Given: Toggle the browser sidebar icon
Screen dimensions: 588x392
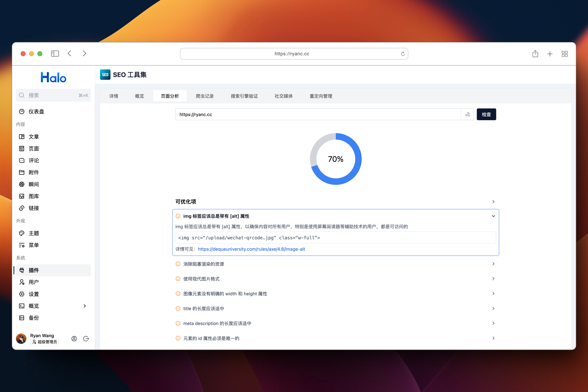Looking at the screenshot, I should (55, 53).
